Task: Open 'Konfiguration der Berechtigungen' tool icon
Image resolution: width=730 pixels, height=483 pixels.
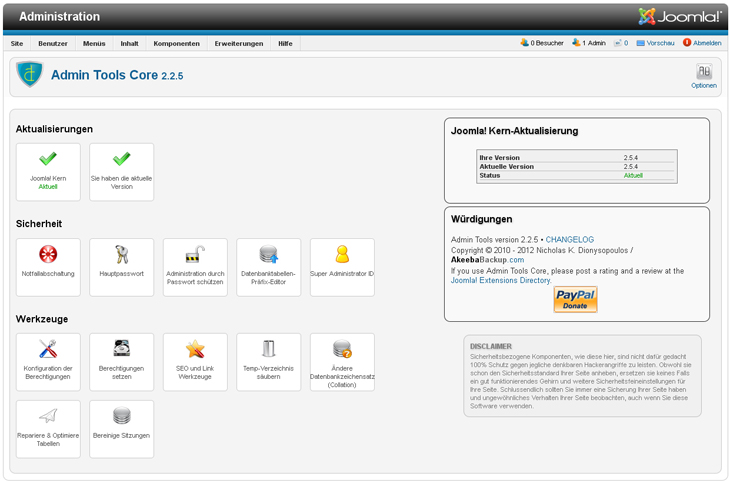Action: click(48, 362)
